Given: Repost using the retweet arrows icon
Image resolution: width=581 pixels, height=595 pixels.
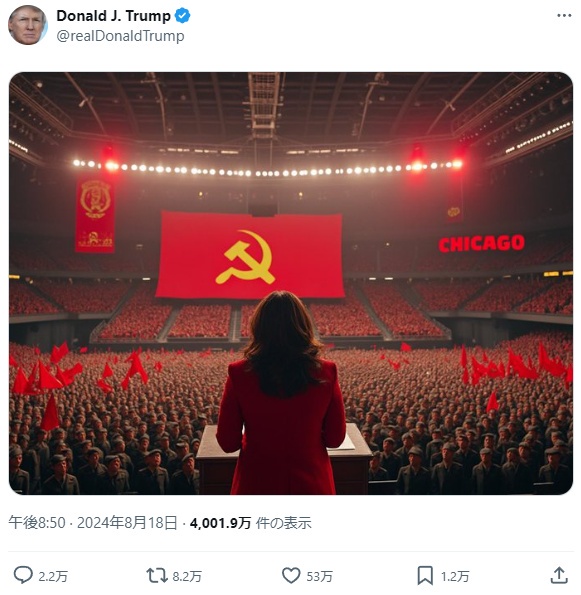Looking at the screenshot, I should [157, 576].
